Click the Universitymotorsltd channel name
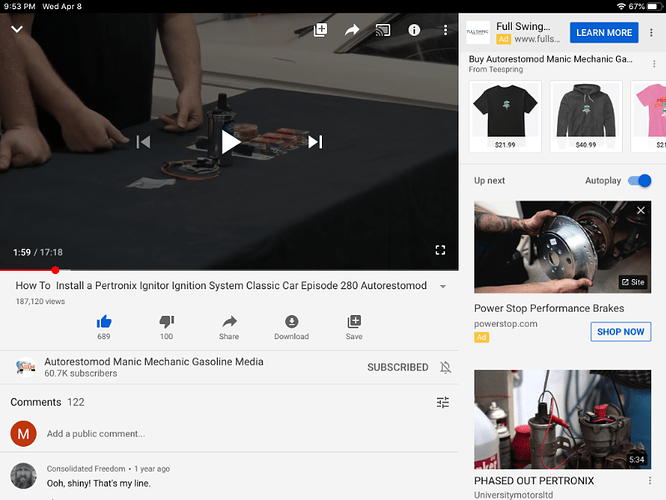 click(514, 495)
